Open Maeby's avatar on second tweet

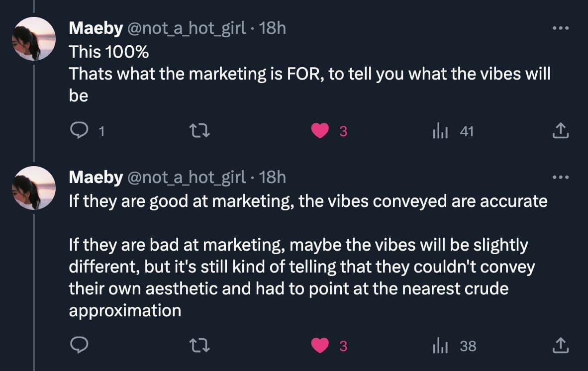pos(34,187)
